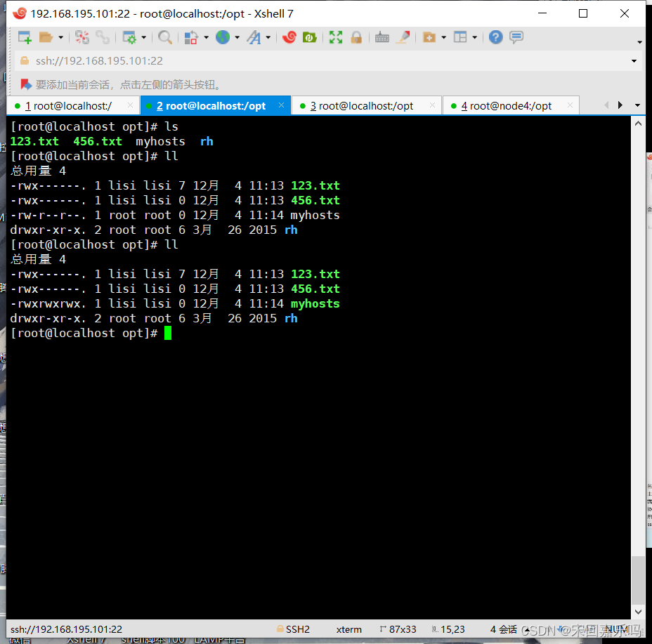The height and width of the screenshot is (644, 652).
Task: Click the green myhosts filename in terminal
Action: tap(315, 304)
